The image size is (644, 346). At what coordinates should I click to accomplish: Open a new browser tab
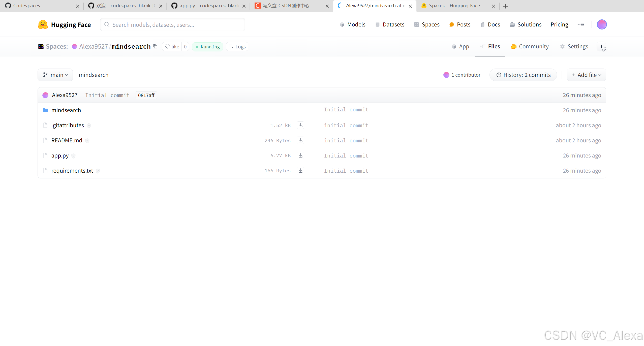point(506,6)
